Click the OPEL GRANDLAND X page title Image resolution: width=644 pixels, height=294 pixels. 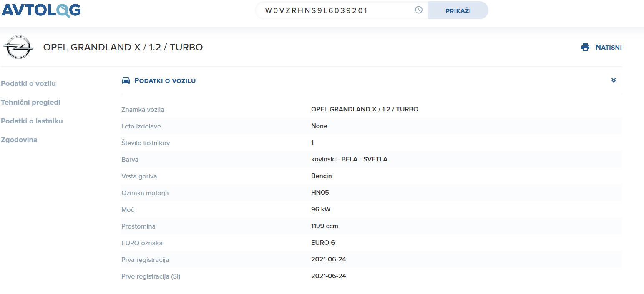point(123,47)
